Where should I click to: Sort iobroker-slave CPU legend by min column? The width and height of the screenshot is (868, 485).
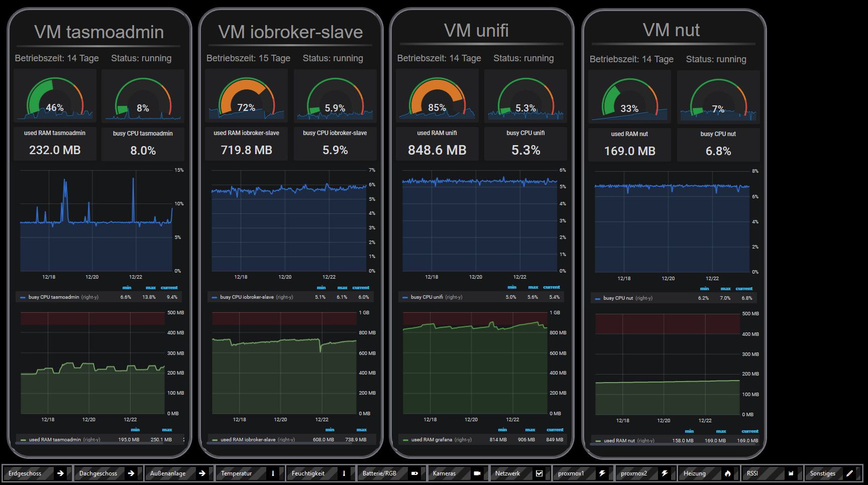click(321, 288)
